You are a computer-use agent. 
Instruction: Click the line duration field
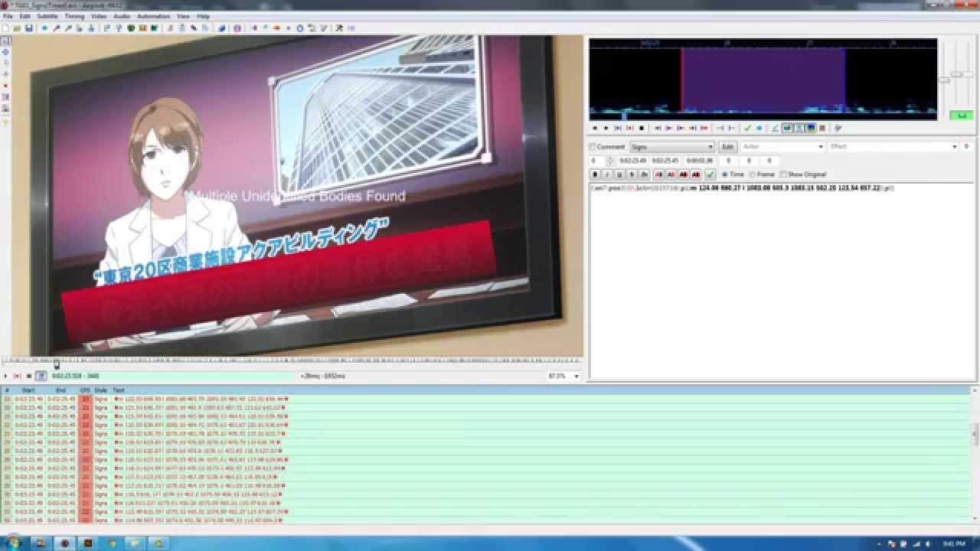[x=699, y=161]
